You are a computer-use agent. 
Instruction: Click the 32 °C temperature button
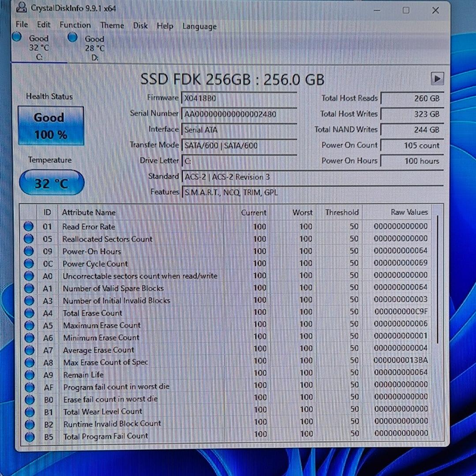[x=52, y=183]
